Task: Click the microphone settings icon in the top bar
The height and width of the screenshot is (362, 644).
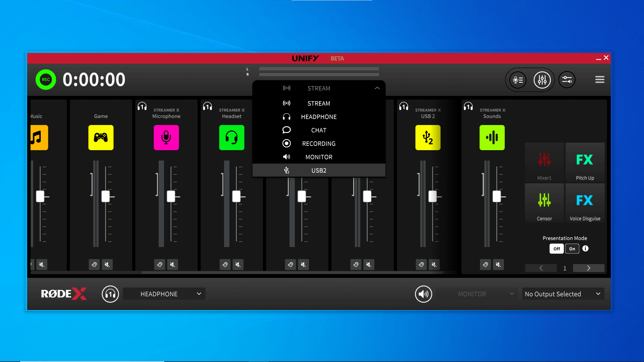Action: pos(517,80)
